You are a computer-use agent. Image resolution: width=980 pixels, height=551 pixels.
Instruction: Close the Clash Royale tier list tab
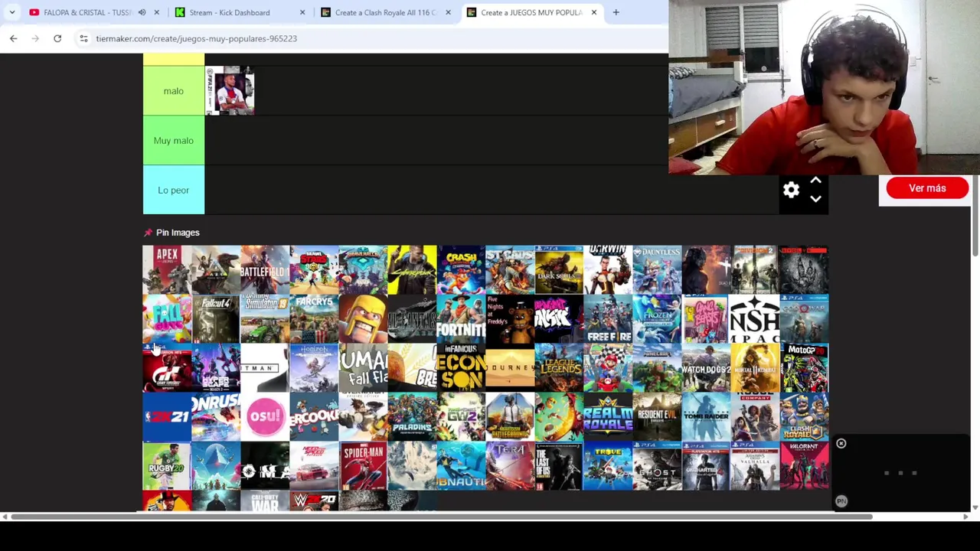click(x=448, y=12)
